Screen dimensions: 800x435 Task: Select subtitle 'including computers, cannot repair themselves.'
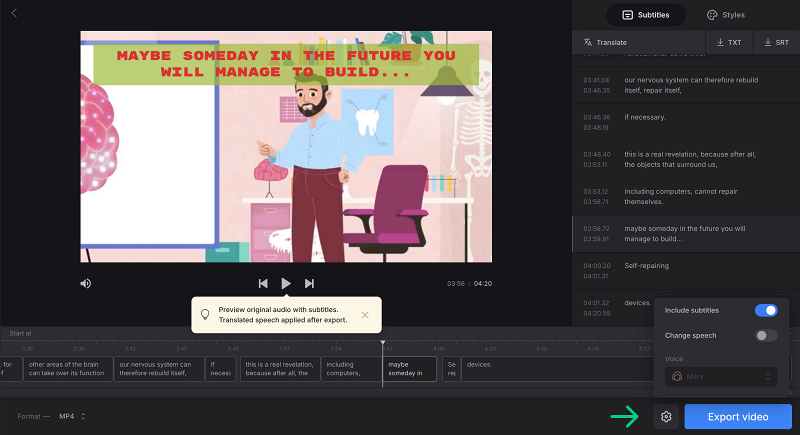(686, 197)
